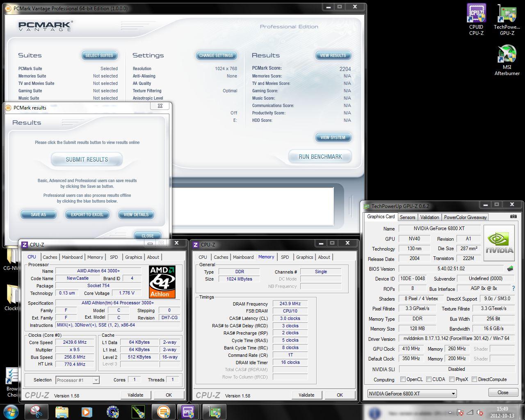Open the CPUID CPU-Z desktop shortcut
Image resolution: width=525 pixels, height=420 pixels.
476,19
